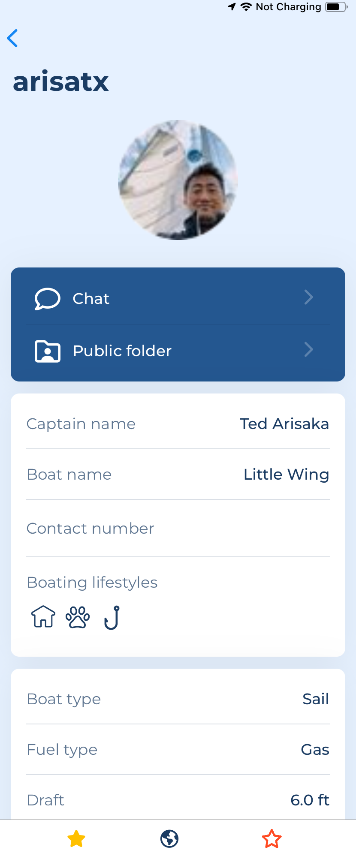356x868 pixels.
Task: Open the Chat row
Action: [x=178, y=298]
